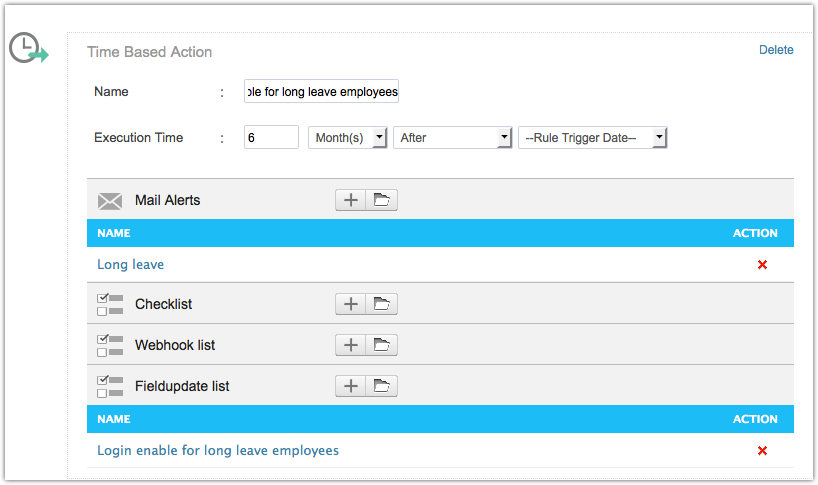The width and height of the screenshot is (818, 485).
Task: Click the plus icon for Webhook list
Action: [x=351, y=345]
